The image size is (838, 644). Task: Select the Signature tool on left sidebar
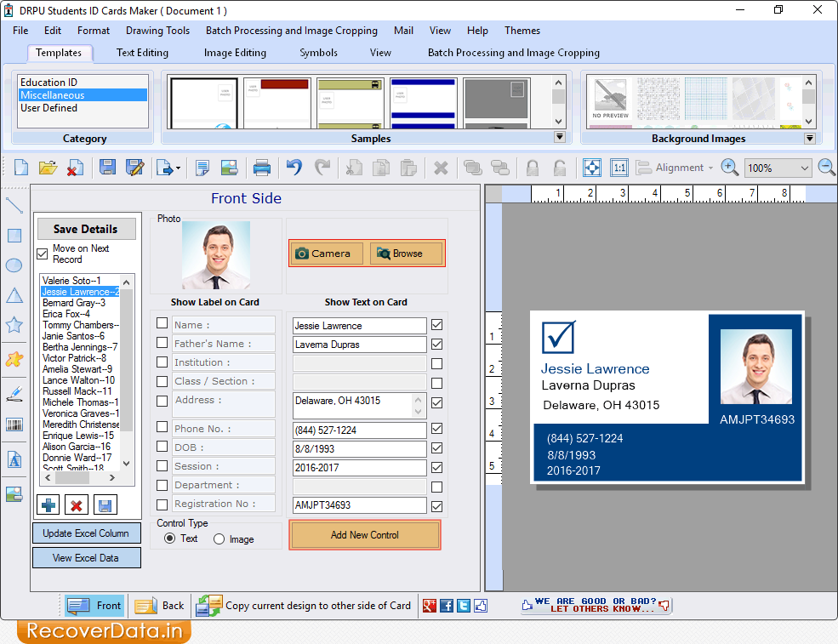pos(13,393)
